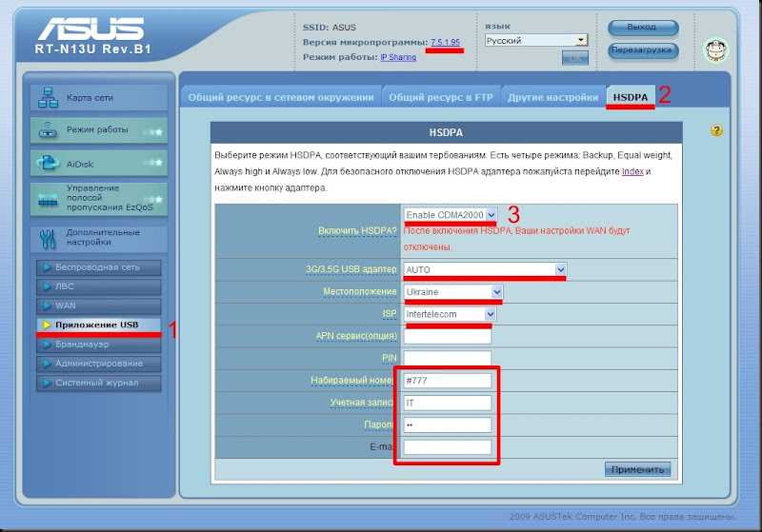Click the ISP label

[x=390, y=314]
